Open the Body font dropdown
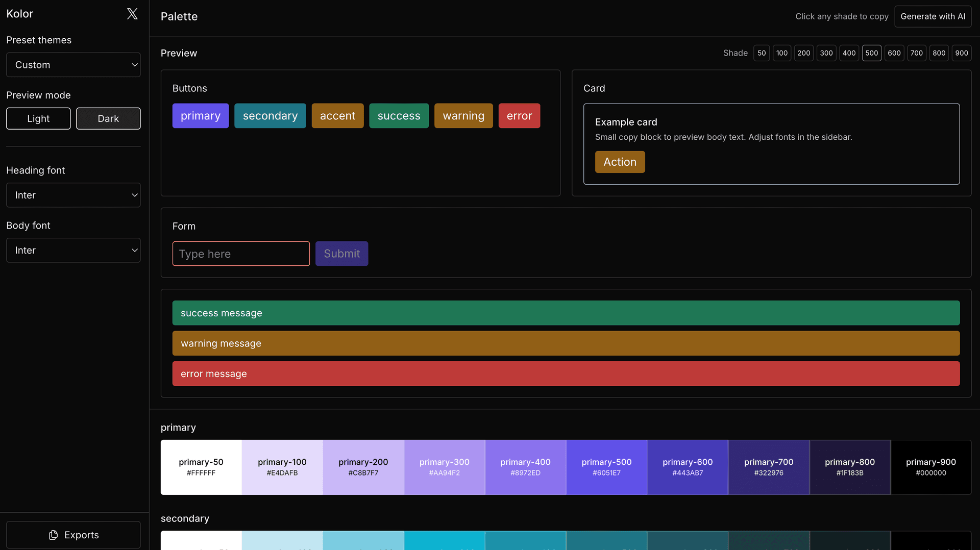Screen dimensions: 980x550 [x=73, y=250]
